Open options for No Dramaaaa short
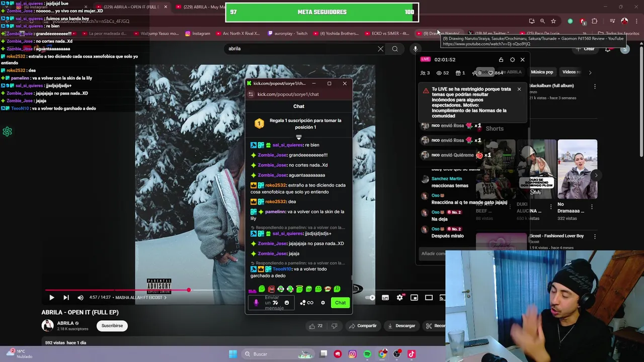644x362 pixels. point(592,207)
